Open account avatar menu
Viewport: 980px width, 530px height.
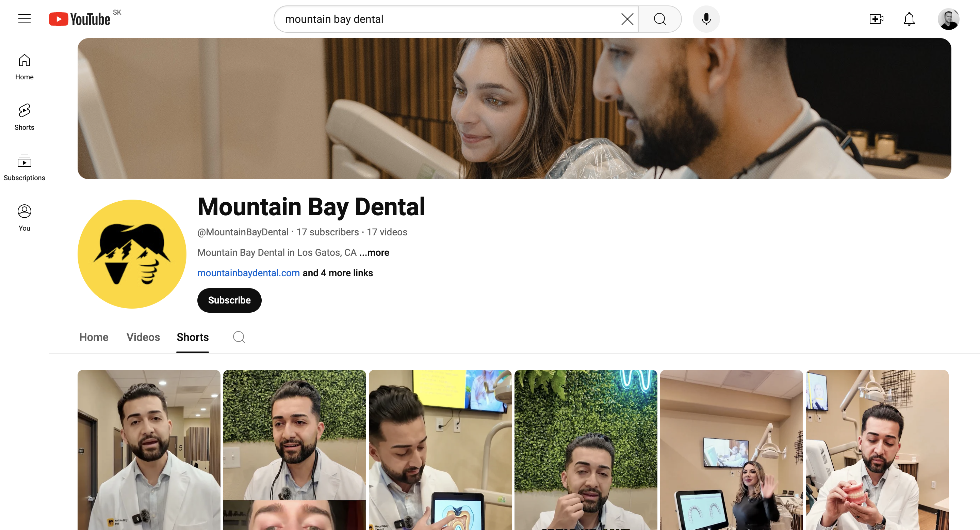tap(948, 19)
